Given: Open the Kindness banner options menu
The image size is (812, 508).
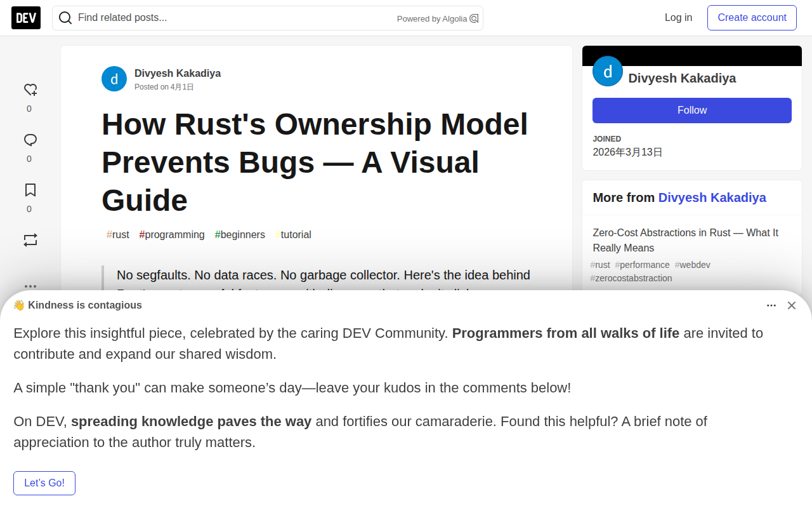Looking at the screenshot, I should coord(771,305).
